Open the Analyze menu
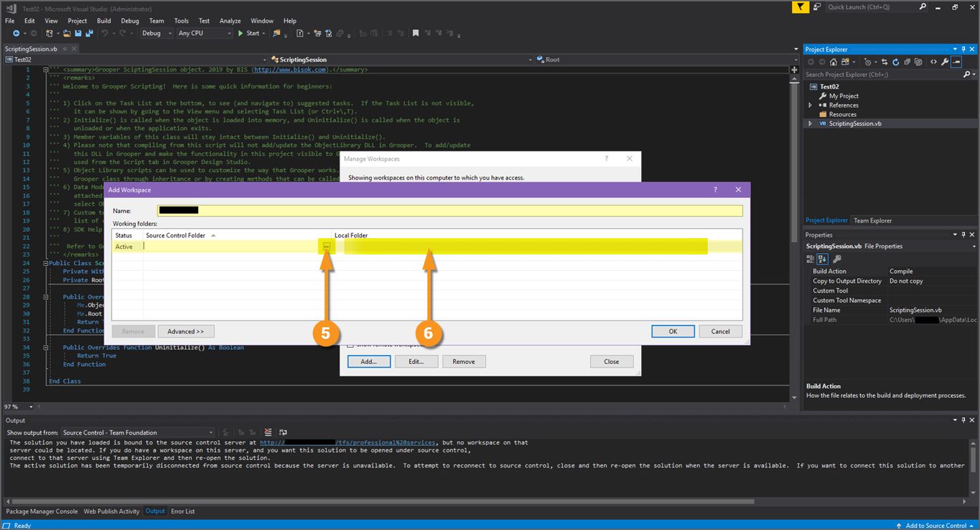 [x=230, y=21]
